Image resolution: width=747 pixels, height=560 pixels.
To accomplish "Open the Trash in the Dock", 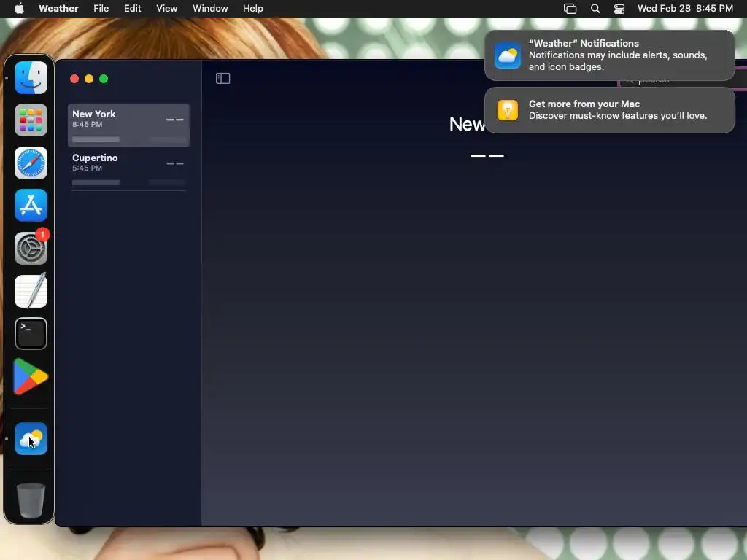I will coord(31,500).
